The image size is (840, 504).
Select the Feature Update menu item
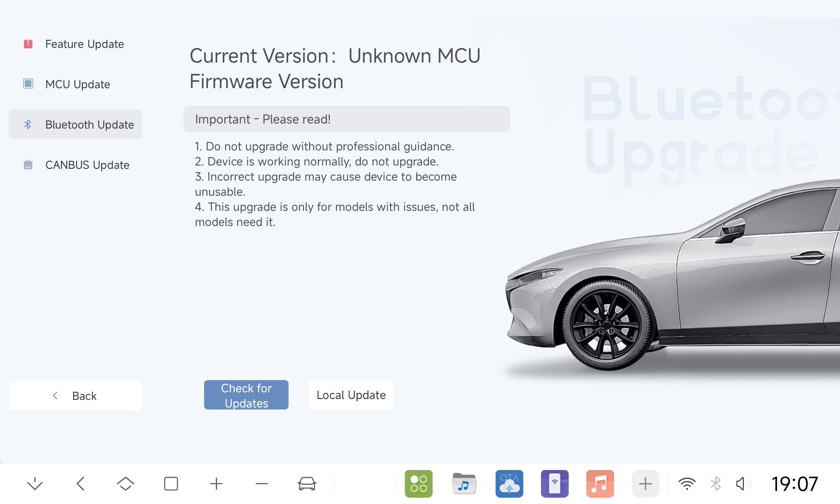click(75, 44)
